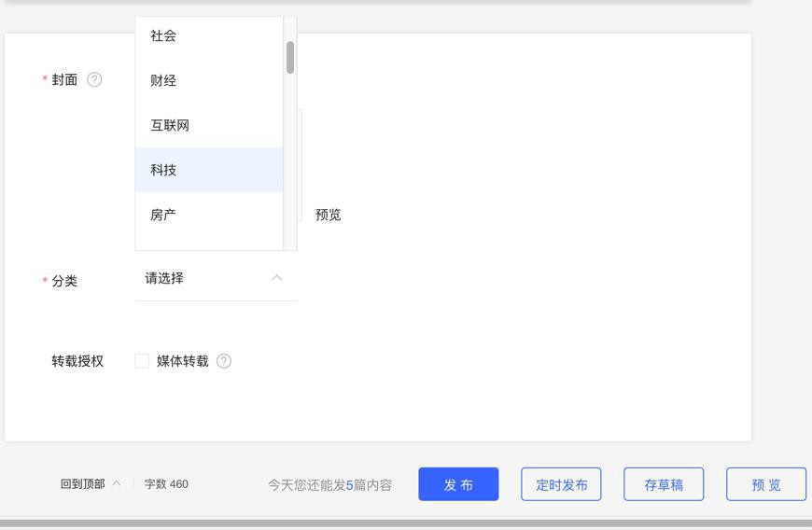This screenshot has width=812, height=530.
Task: Save draft with 存草稿 button
Action: point(664,484)
